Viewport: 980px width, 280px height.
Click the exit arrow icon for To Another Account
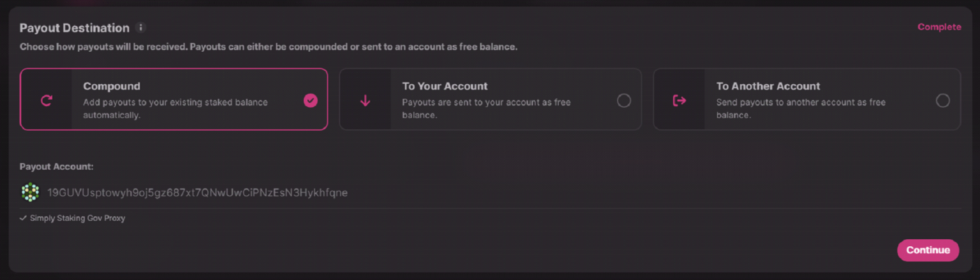coord(679,100)
